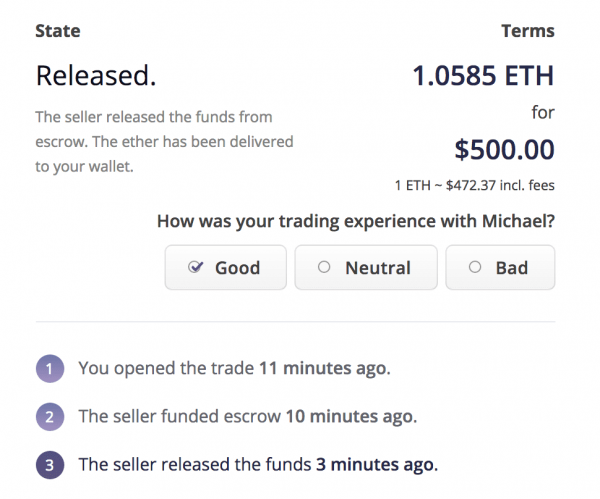Click the $500.00 price
This screenshot has width=600, height=499.
point(504,150)
